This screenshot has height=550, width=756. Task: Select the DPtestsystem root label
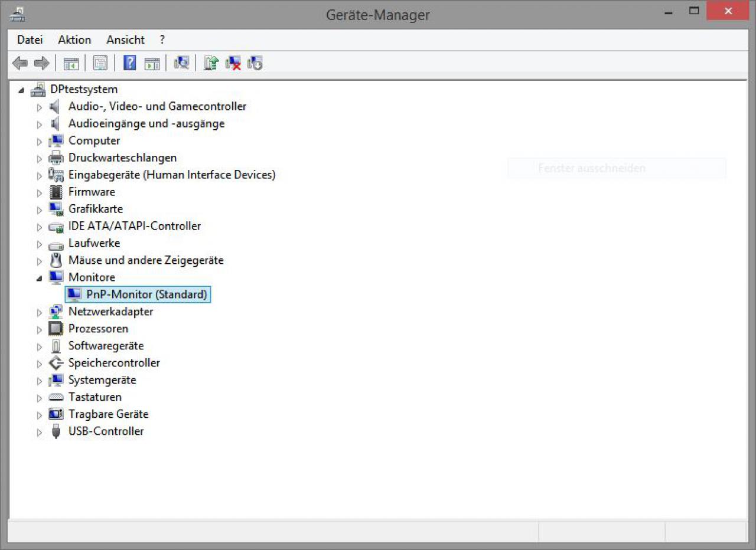84,89
